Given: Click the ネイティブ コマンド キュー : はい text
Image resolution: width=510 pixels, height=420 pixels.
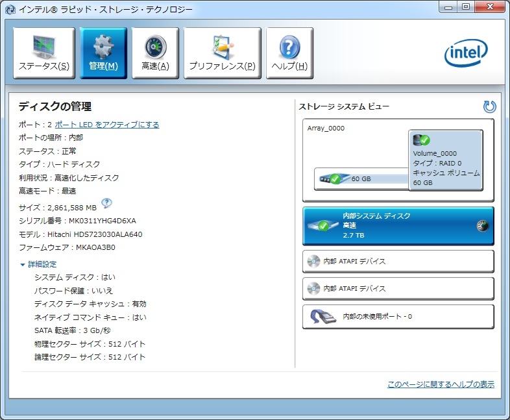Looking at the screenshot, I should [x=90, y=317].
